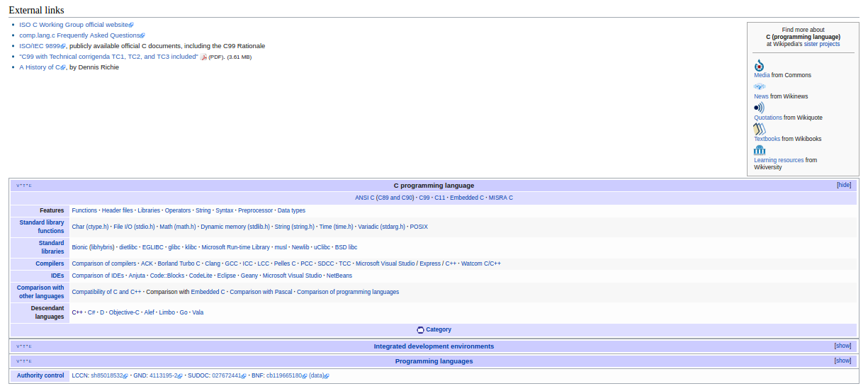Click the Wikiversity logo icon
The height and width of the screenshot is (391, 868).
[x=760, y=150]
